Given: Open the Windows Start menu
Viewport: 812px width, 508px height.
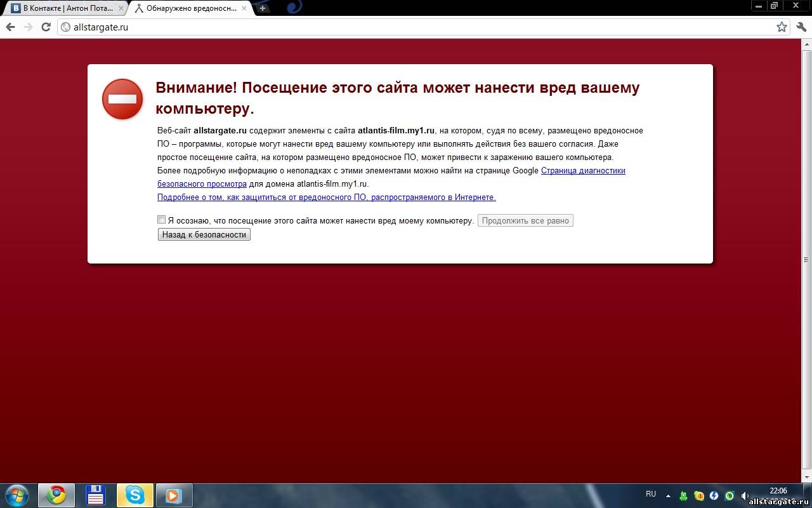Looking at the screenshot, I should [x=16, y=495].
